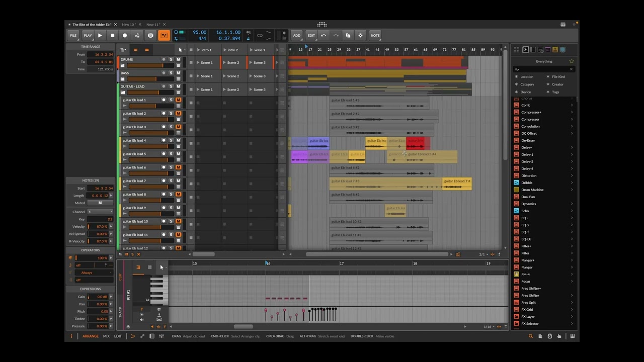
Task: Select the New 10 project tab
Action: point(128,24)
